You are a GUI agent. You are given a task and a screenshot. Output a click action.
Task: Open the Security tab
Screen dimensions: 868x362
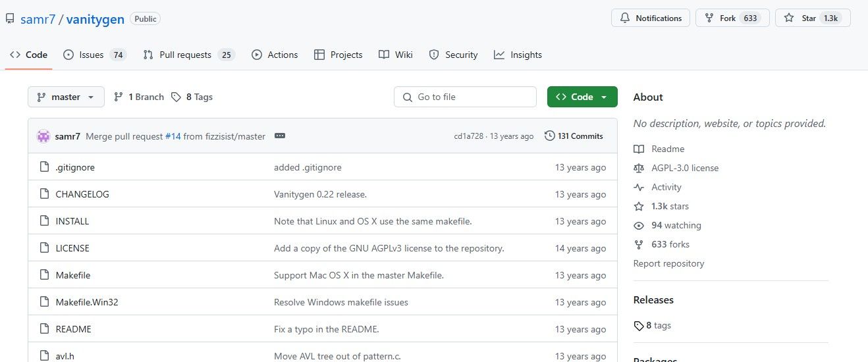point(453,55)
